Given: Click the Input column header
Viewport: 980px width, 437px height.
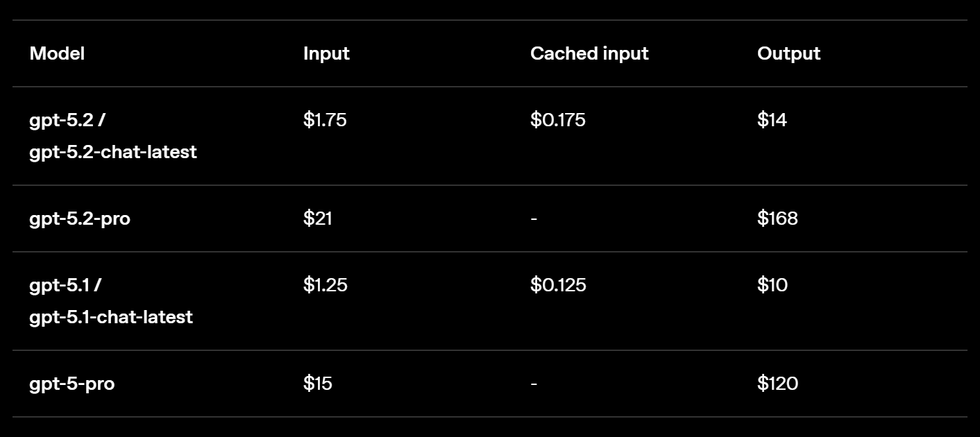Looking at the screenshot, I should click(326, 53).
